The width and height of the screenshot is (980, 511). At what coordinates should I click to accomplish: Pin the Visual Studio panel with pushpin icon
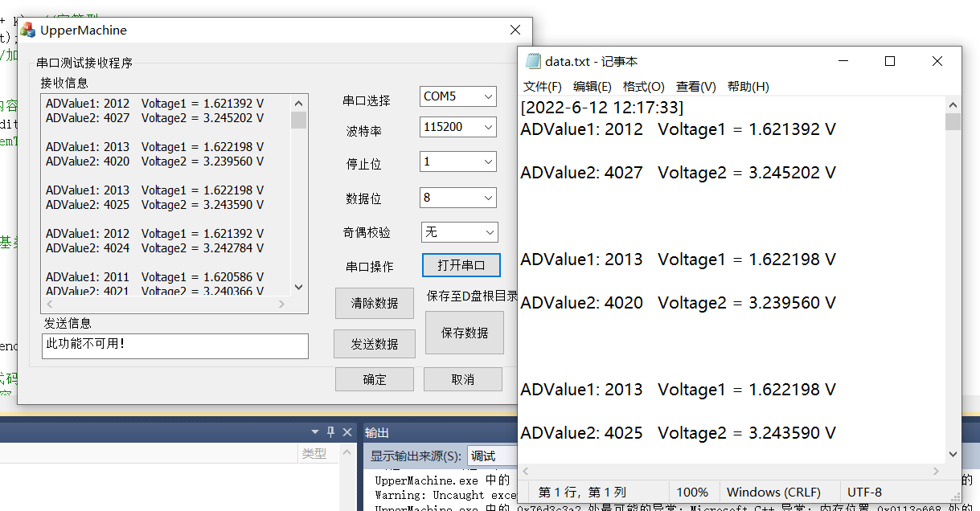pyautogui.click(x=330, y=432)
